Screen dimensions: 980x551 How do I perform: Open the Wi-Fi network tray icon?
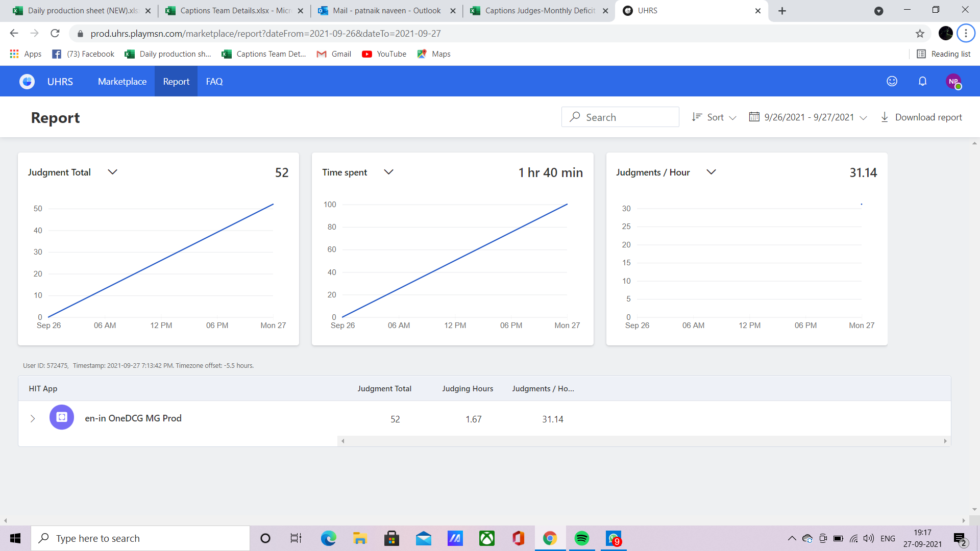[853, 538]
